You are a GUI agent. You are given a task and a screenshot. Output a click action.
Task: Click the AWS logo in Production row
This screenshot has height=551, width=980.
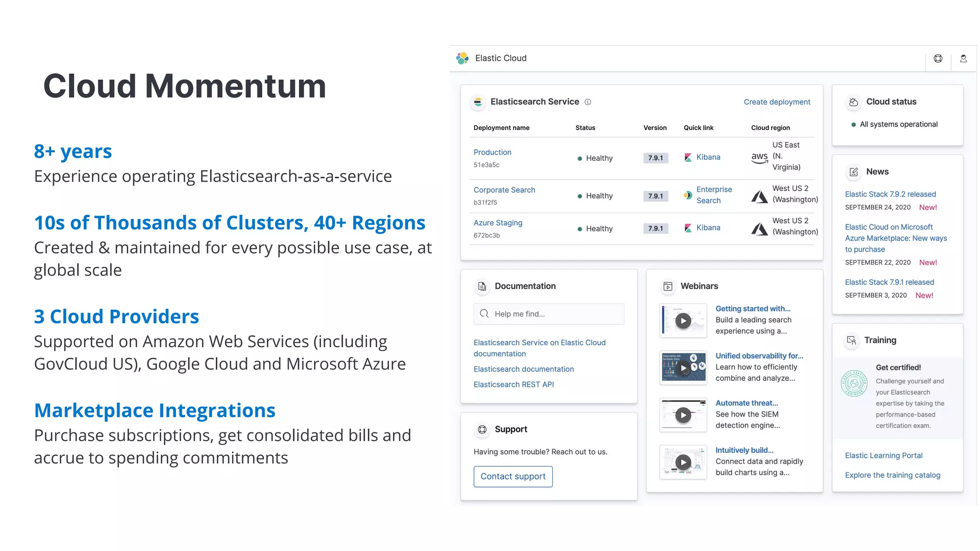(x=759, y=157)
